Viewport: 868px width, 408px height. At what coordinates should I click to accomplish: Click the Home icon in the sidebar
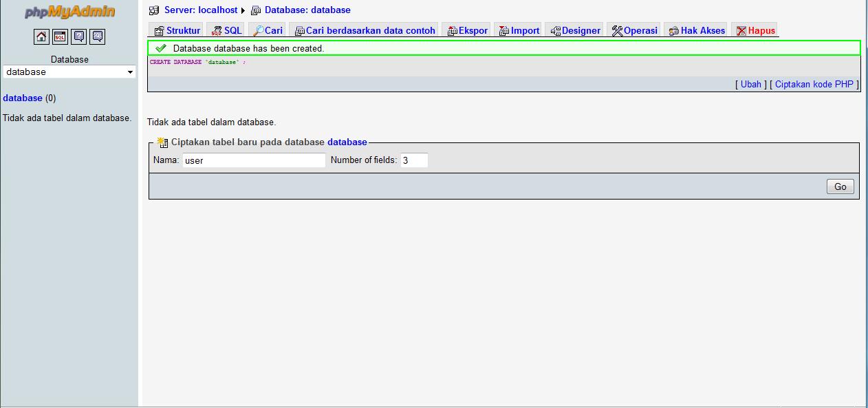[x=41, y=36]
